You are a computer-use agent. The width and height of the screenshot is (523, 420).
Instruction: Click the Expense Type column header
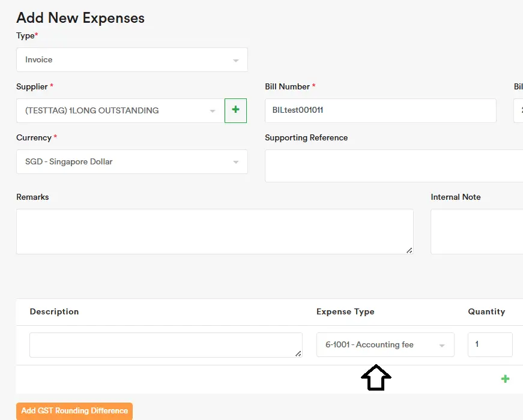(345, 311)
